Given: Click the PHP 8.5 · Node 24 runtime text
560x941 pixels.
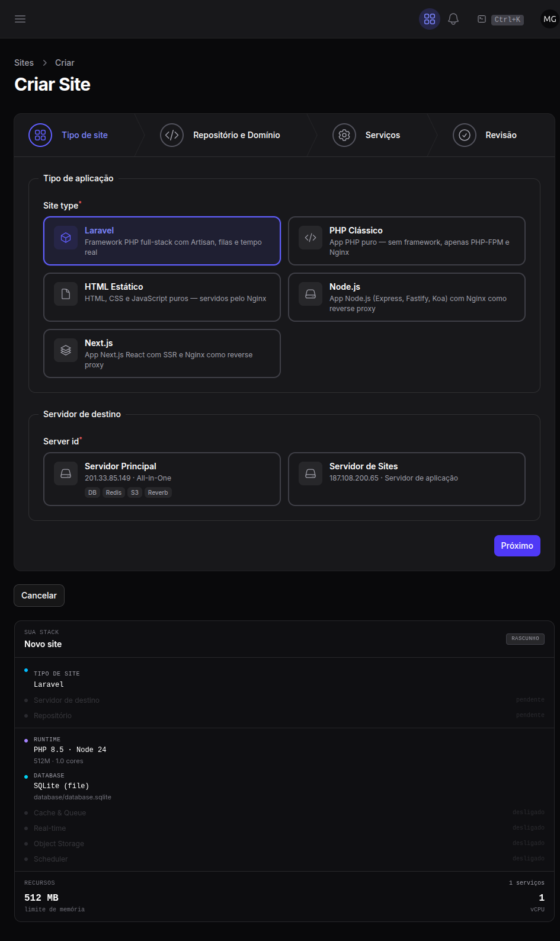Looking at the screenshot, I should 70,750.
